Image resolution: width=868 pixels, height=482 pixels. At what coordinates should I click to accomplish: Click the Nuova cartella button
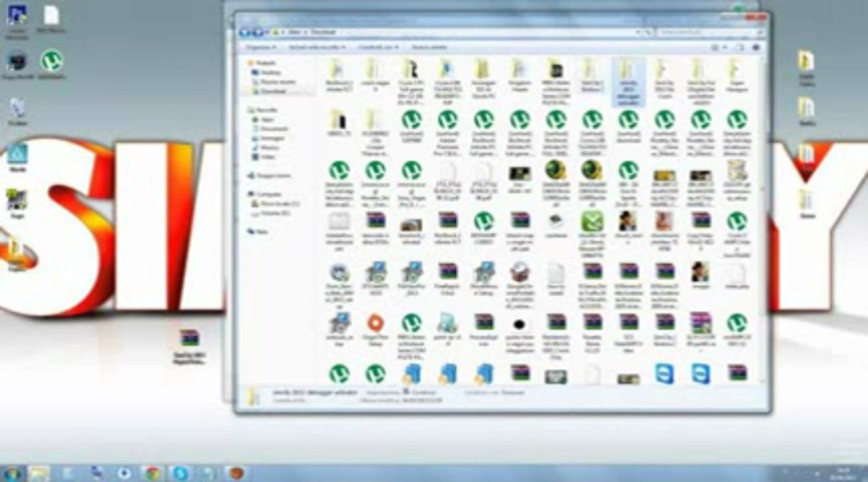coord(429,48)
